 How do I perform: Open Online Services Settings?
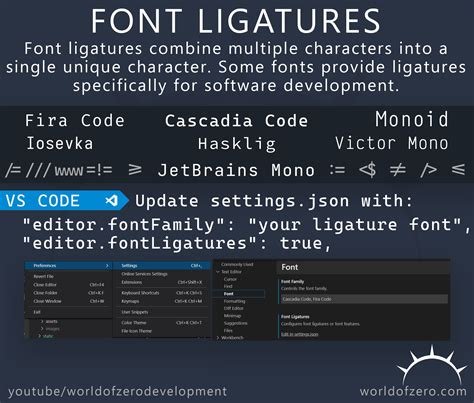click(144, 274)
